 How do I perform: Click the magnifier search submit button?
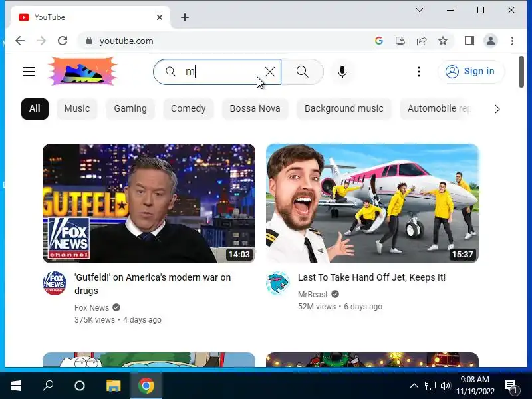click(303, 72)
